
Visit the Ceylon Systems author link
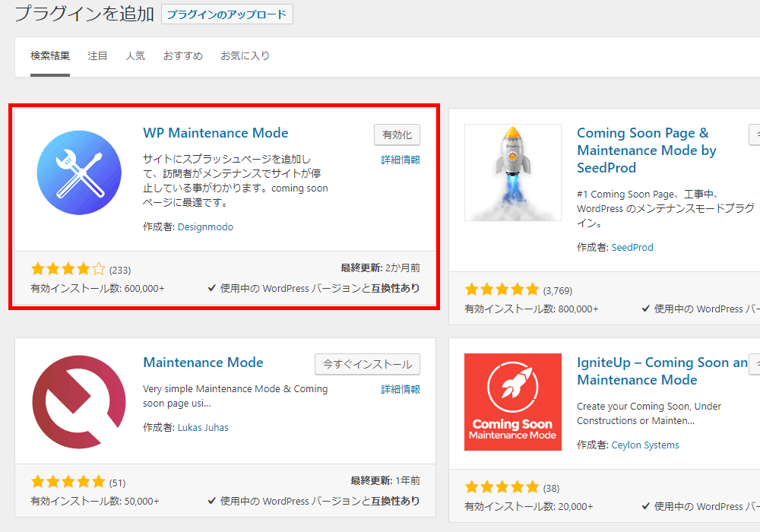(645, 445)
